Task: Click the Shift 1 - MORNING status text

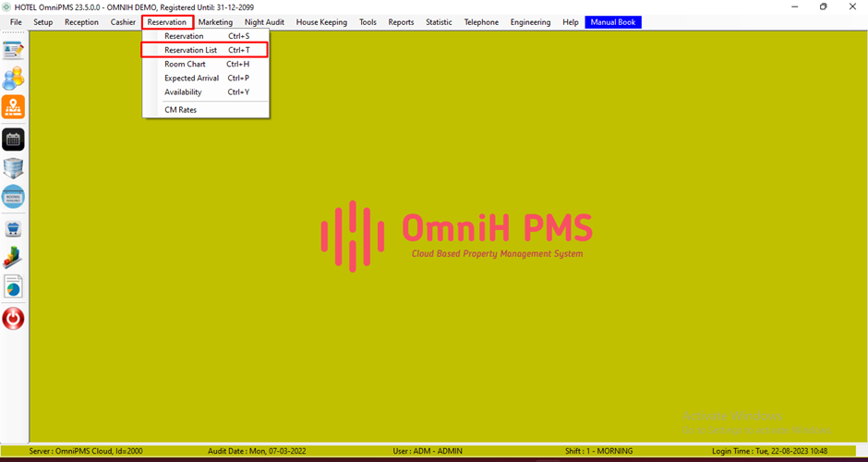Action: pos(599,451)
